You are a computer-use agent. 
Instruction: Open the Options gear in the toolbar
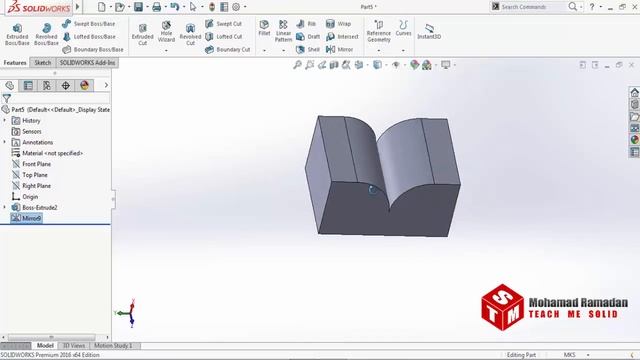click(x=236, y=7)
